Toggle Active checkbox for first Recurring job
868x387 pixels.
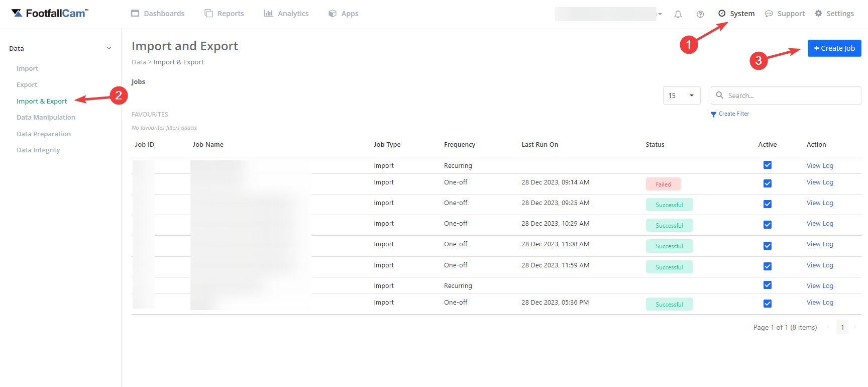[767, 165]
